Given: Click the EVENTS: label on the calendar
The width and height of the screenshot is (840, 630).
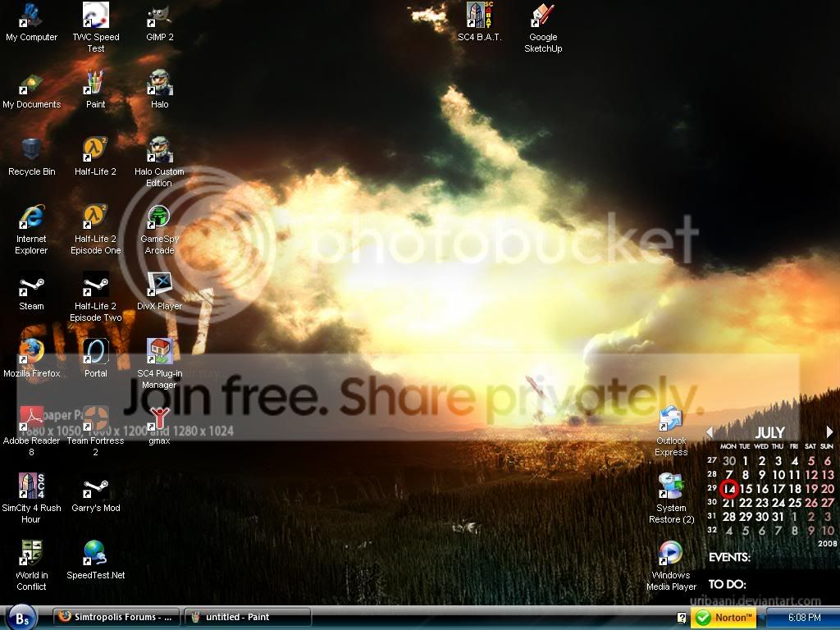Looking at the screenshot, I should point(729,557).
